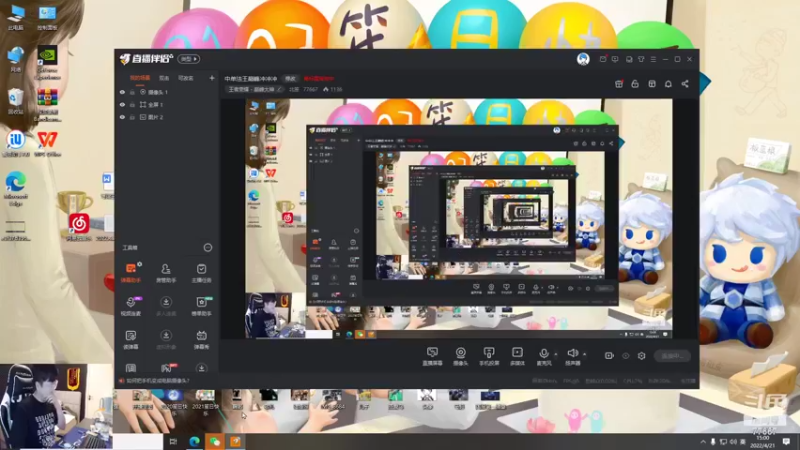
Task: Open the notification bell in the streaming app
Action: [x=668, y=84]
